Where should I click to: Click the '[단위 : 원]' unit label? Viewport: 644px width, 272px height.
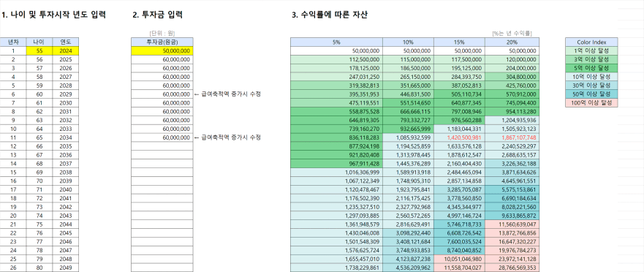tap(162, 34)
